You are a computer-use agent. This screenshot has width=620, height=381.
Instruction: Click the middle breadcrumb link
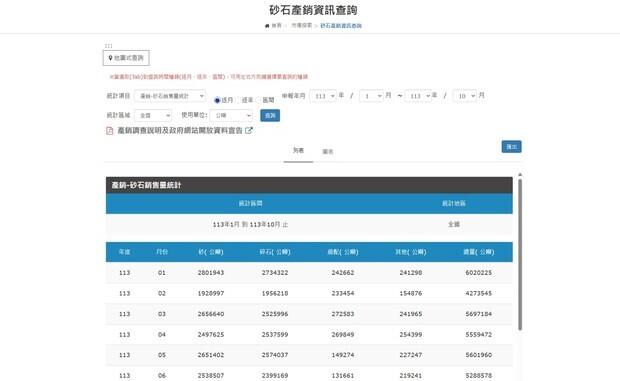click(302, 26)
